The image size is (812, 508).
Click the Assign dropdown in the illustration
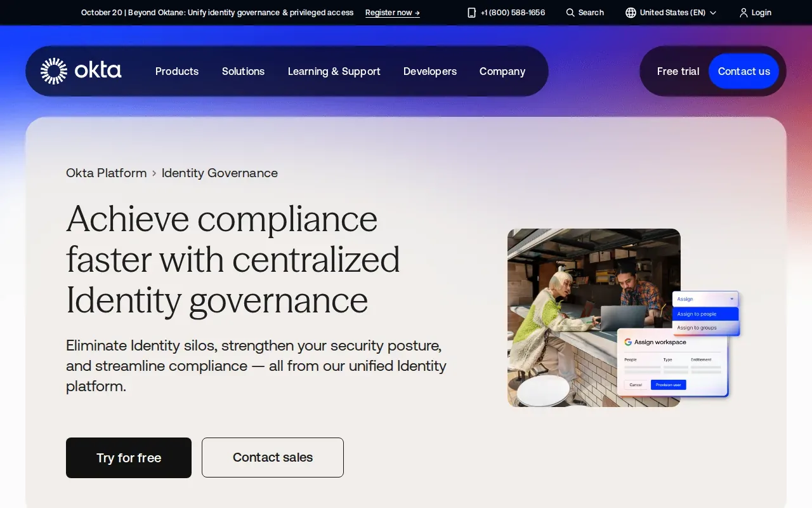click(x=705, y=299)
